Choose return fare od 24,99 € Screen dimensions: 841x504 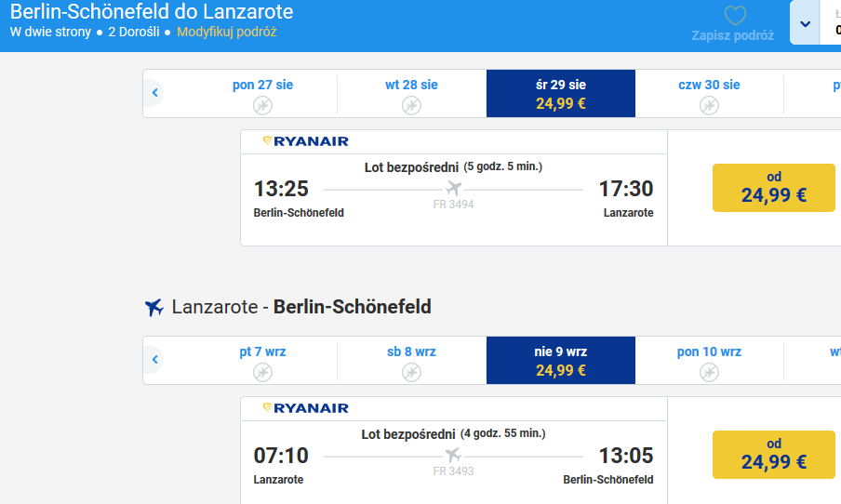(773, 455)
